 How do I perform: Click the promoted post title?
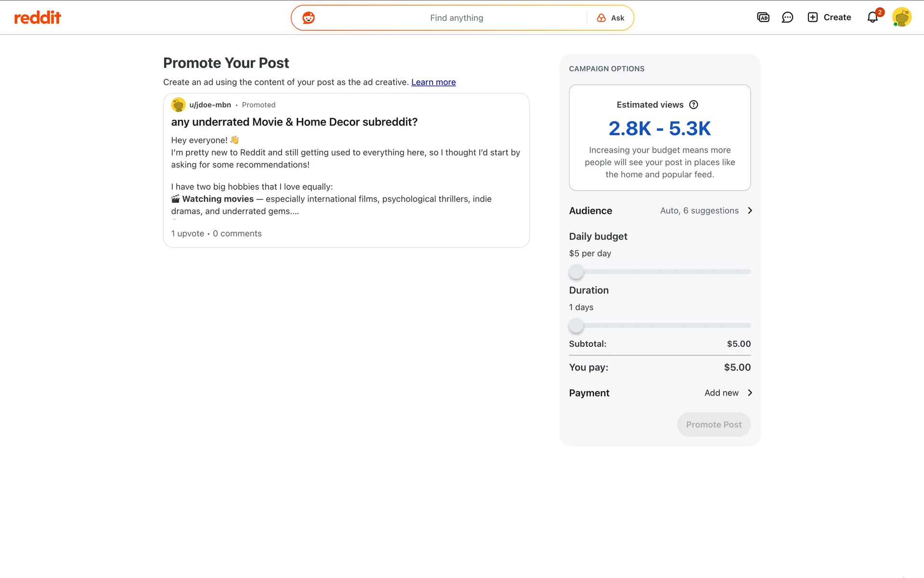pos(294,122)
